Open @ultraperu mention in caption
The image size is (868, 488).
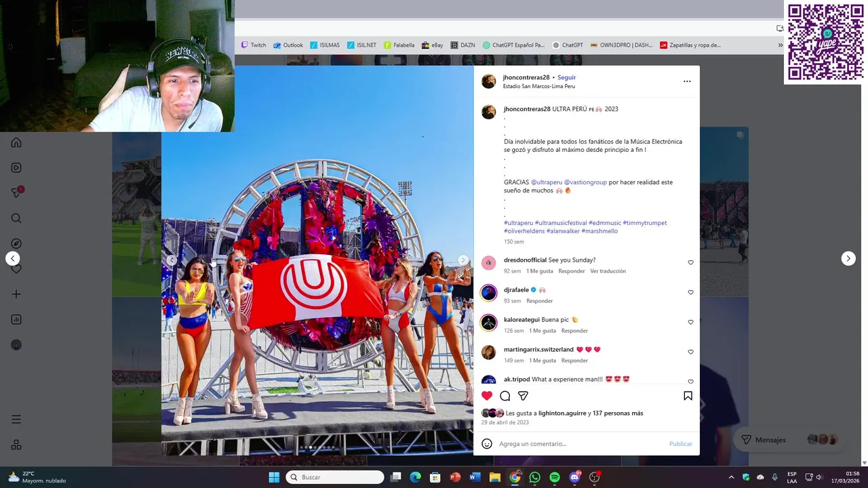(547, 182)
